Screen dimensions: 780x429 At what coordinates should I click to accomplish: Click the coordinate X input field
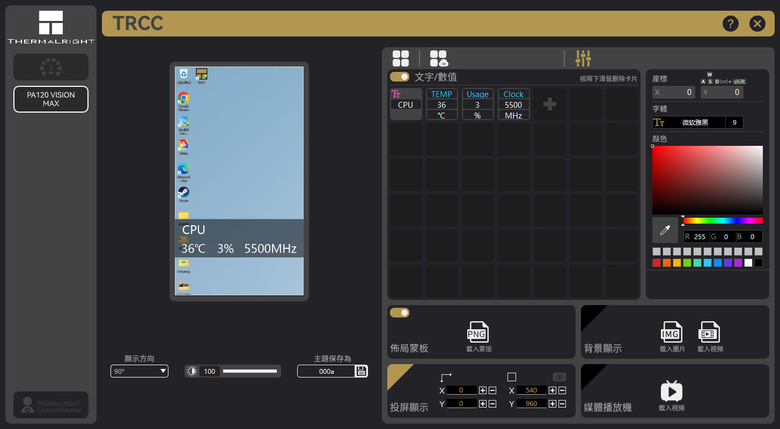tap(674, 92)
